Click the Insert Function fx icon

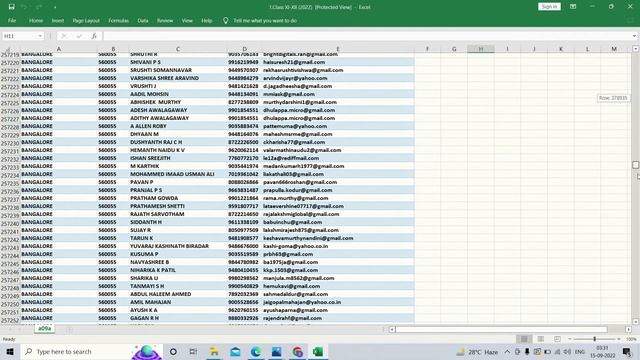[94, 36]
